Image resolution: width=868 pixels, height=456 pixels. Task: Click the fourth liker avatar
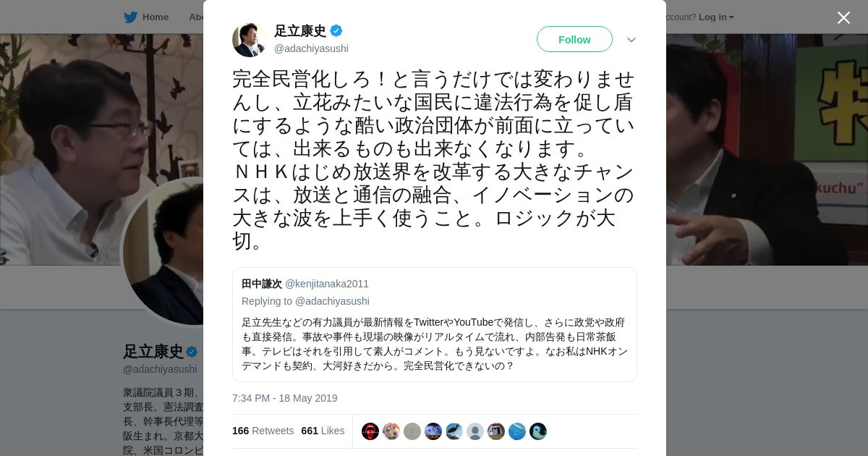tap(433, 431)
